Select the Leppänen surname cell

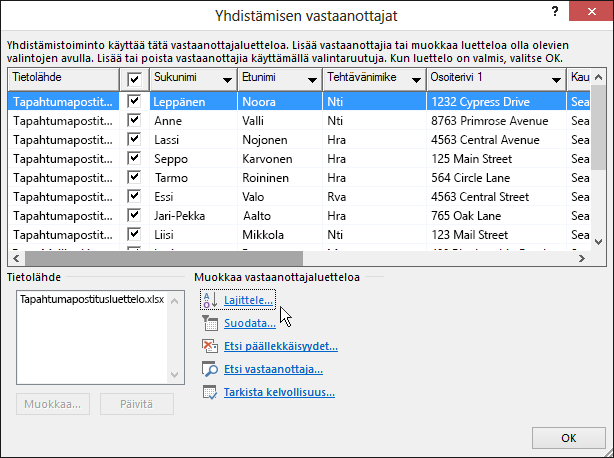point(193,102)
